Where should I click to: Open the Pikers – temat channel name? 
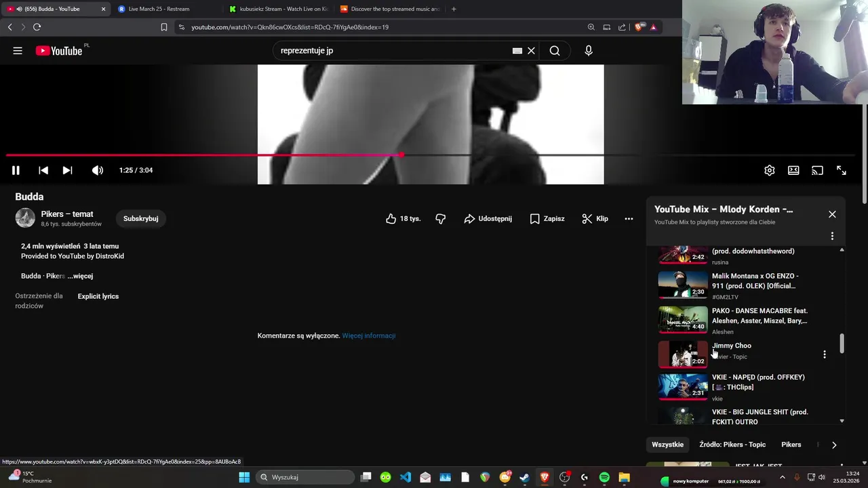[x=67, y=214]
